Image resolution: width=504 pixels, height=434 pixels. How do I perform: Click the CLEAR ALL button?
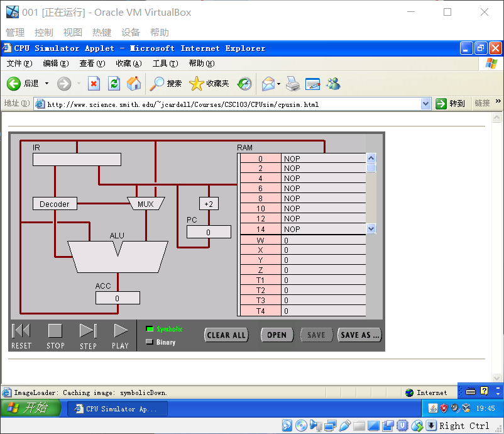[x=226, y=335]
